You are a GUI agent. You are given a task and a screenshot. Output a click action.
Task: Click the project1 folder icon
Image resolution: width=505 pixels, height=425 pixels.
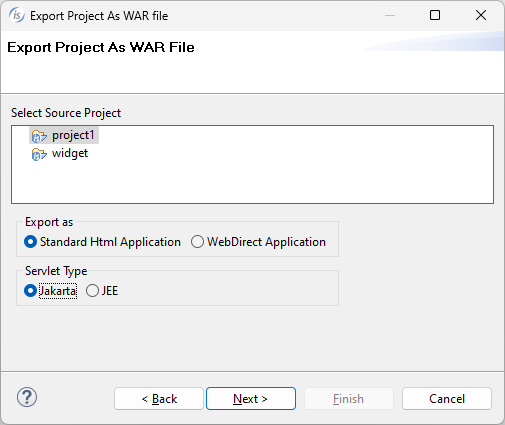pos(39,136)
